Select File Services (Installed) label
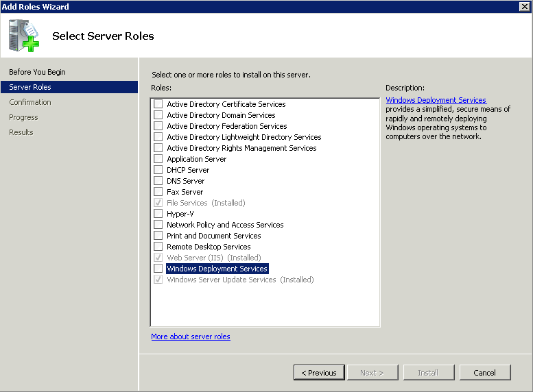Image resolution: width=533 pixels, height=392 pixels. (x=206, y=203)
